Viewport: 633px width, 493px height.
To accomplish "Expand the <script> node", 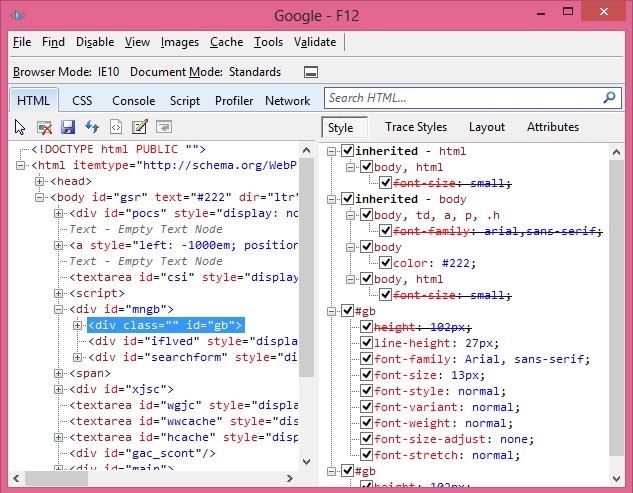I will [x=58, y=293].
